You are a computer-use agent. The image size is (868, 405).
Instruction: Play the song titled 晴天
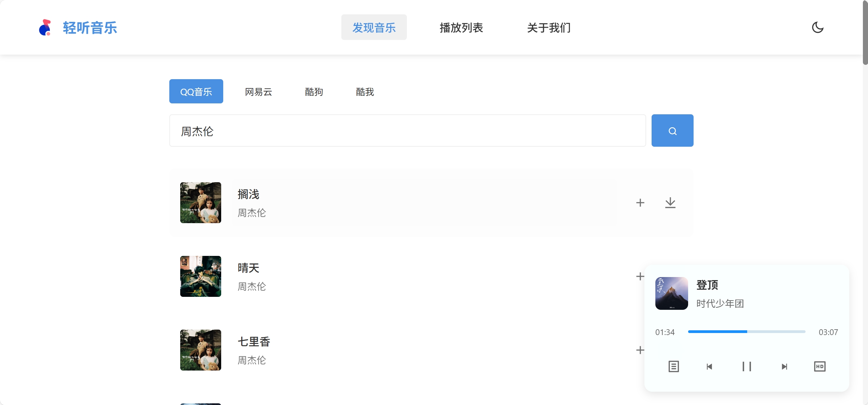(248, 268)
